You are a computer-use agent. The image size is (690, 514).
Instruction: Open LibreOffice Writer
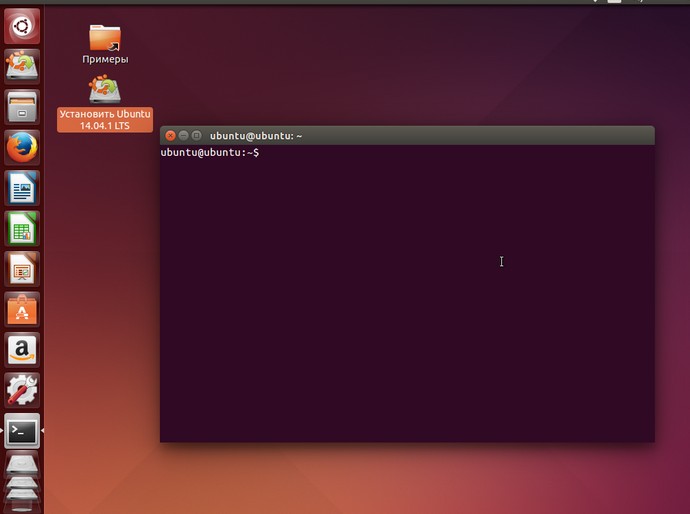pyautogui.click(x=22, y=188)
